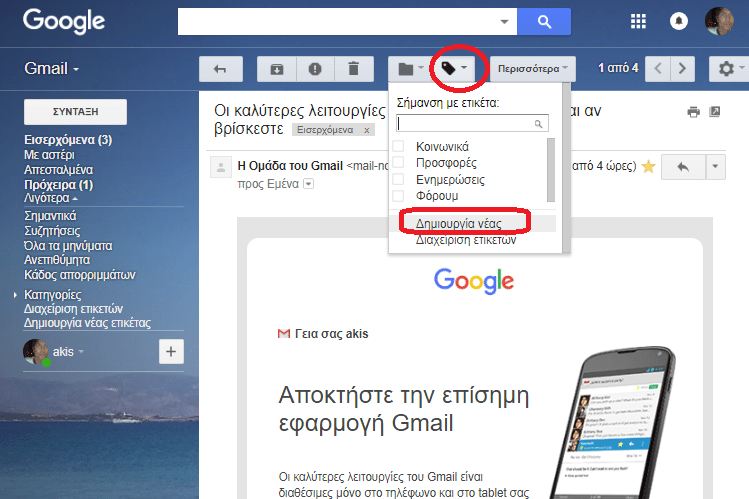Open notifications bell icon
The width and height of the screenshot is (749, 499).
pos(678,21)
